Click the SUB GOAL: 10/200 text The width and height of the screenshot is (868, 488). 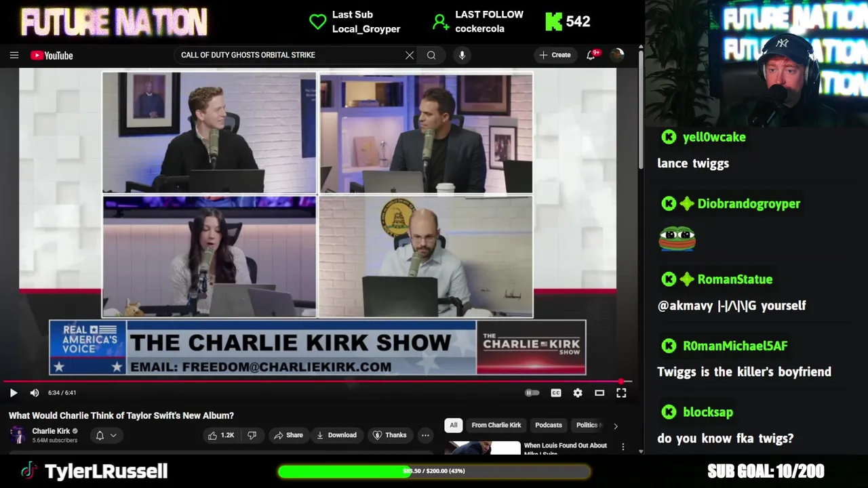tap(766, 471)
